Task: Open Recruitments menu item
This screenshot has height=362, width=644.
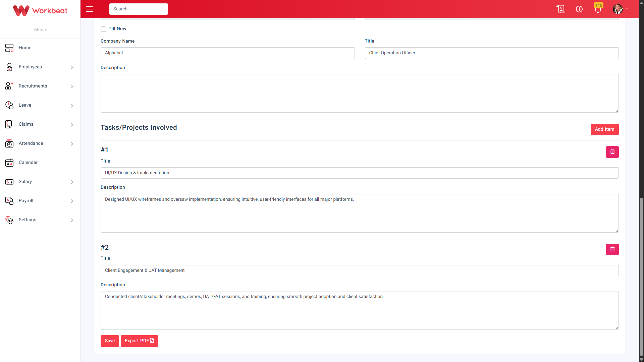Action: point(40,86)
